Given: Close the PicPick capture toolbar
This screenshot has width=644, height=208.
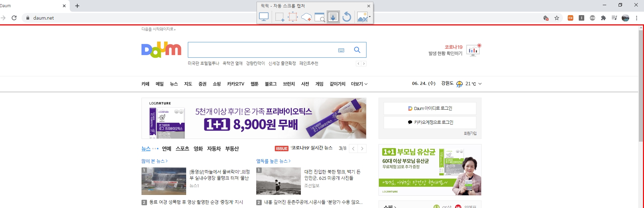Looking at the screenshot, I should 369,6.
